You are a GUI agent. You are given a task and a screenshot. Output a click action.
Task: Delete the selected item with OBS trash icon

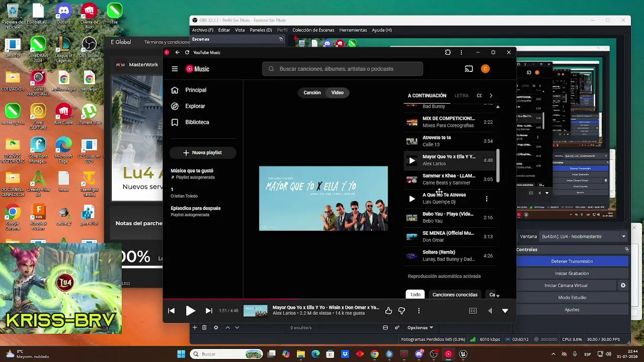tap(204, 328)
